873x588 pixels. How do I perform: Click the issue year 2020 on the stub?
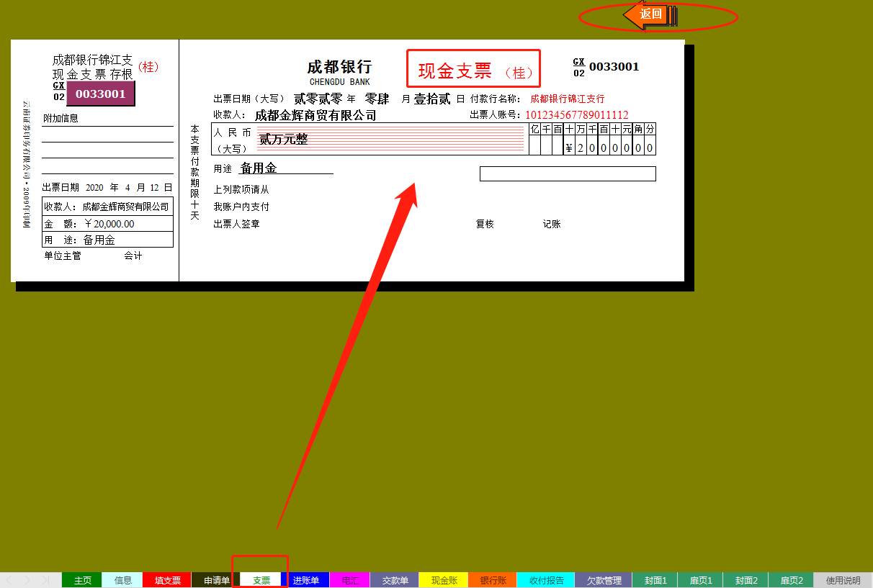coord(94,187)
